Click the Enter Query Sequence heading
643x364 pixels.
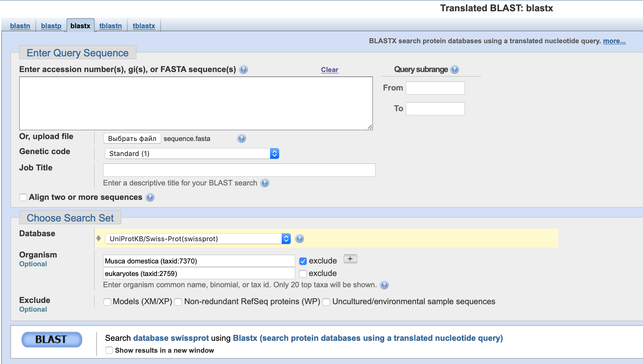click(x=78, y=53)
